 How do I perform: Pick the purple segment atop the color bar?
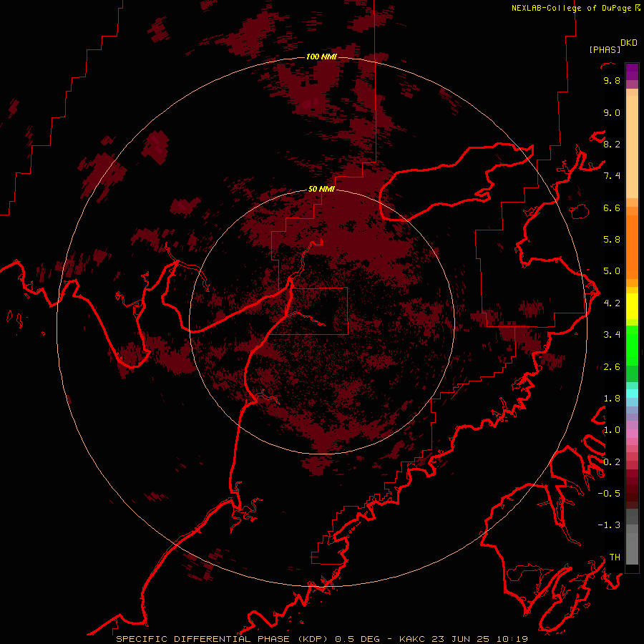tap(632, 72)
